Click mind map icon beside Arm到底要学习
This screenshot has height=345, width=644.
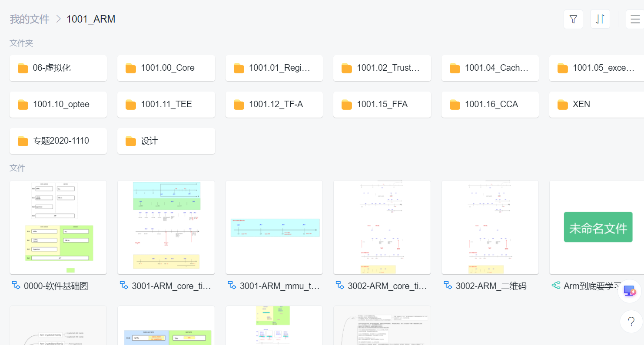(x=556, y=286)
